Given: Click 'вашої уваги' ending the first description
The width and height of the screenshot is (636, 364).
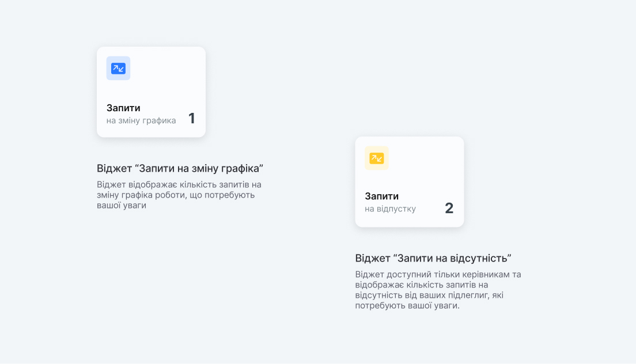Looking at the screenshot, I should pyautogui.click(x=122, y=205).
